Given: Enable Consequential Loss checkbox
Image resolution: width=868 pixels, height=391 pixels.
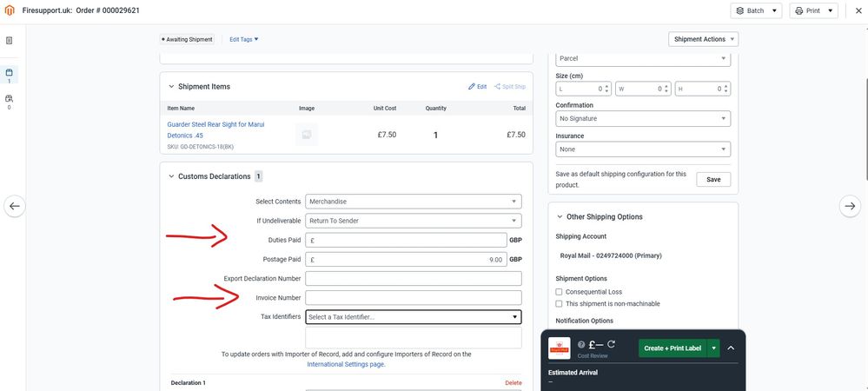Looking at the screenshot, I should (x=559, y=292).
